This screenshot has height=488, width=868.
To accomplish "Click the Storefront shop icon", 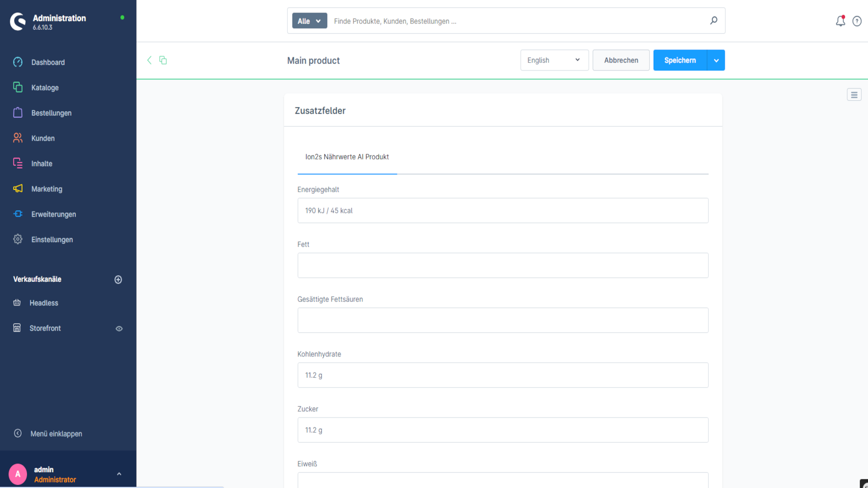I will (17, 328).
